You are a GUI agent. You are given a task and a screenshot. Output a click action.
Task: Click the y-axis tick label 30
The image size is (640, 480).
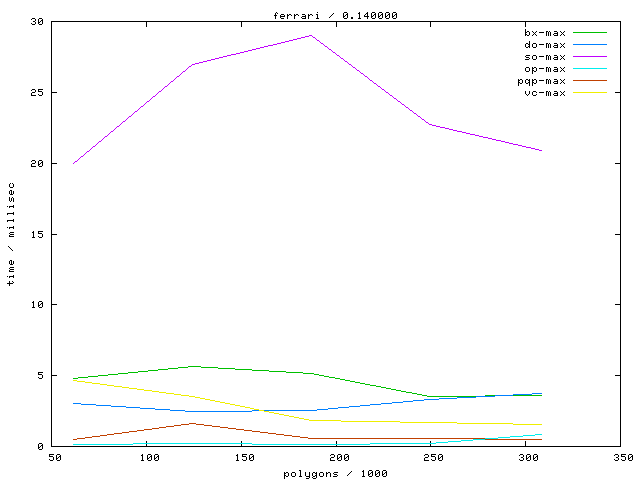(x=36, y=21)
